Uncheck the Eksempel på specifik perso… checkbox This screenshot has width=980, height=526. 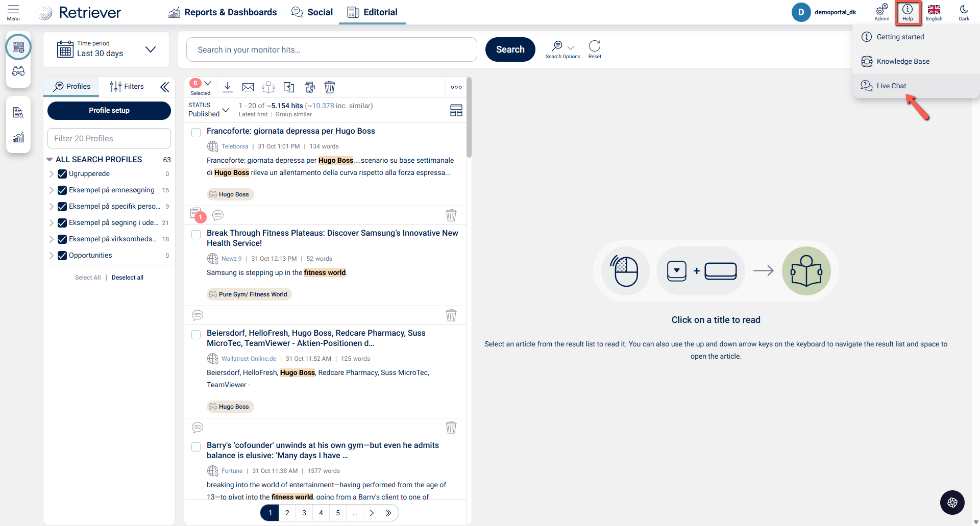(x=62, y=207)
